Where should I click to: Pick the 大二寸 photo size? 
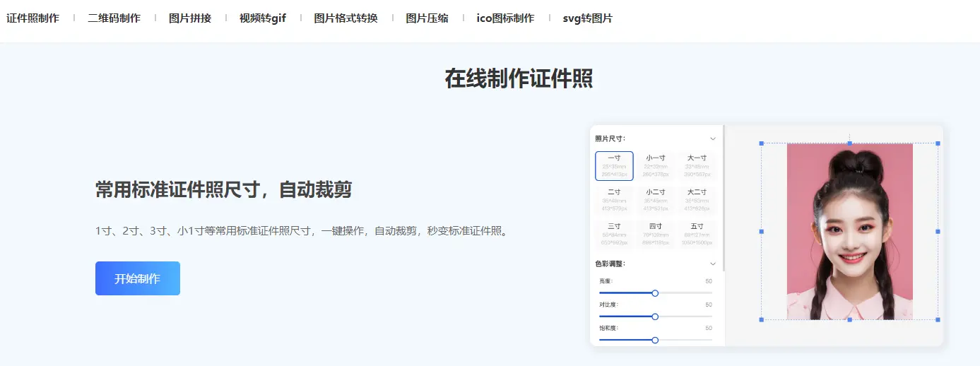point(697,200)
